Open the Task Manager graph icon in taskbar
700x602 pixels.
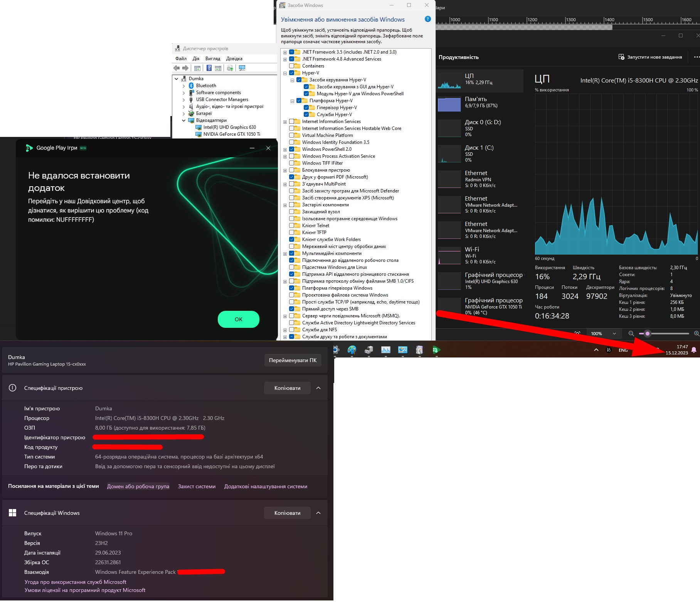(386, 350)
